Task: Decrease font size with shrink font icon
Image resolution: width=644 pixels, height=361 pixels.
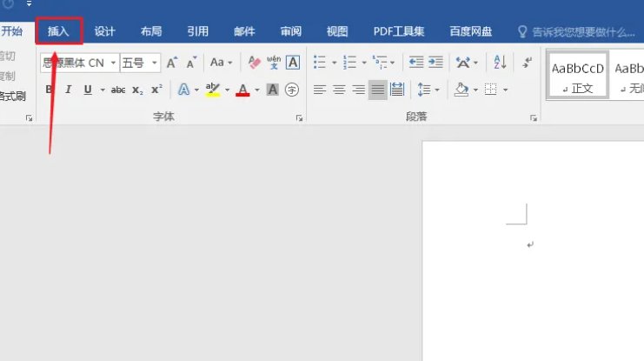Action: point(191,63)
